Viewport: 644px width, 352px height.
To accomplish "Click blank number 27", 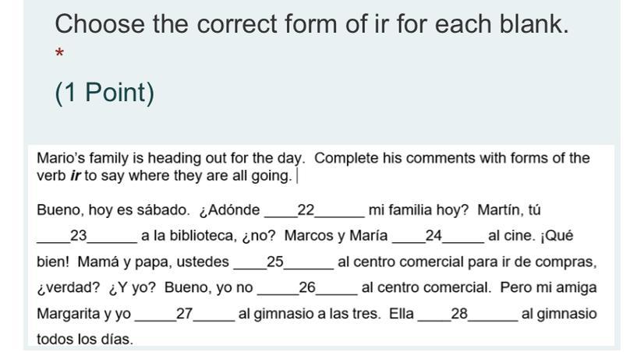I will pos(185,314).
